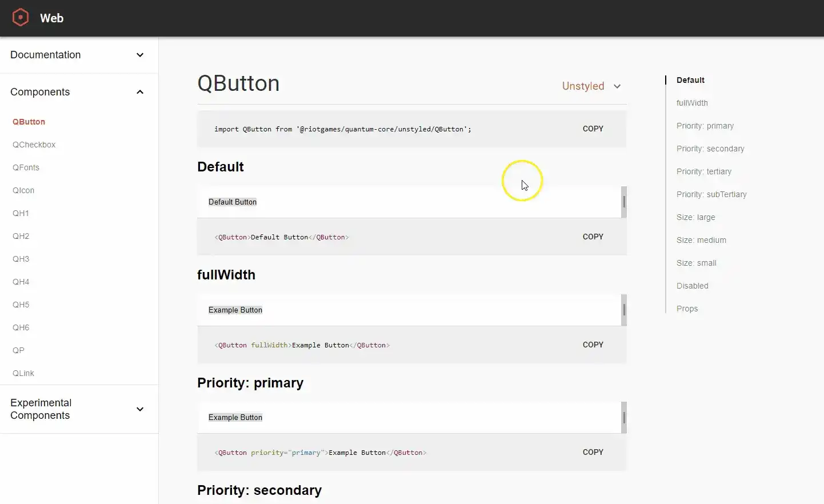Open the QP component page
Viewport: 824px width, 504px height.
click(18, 350)
